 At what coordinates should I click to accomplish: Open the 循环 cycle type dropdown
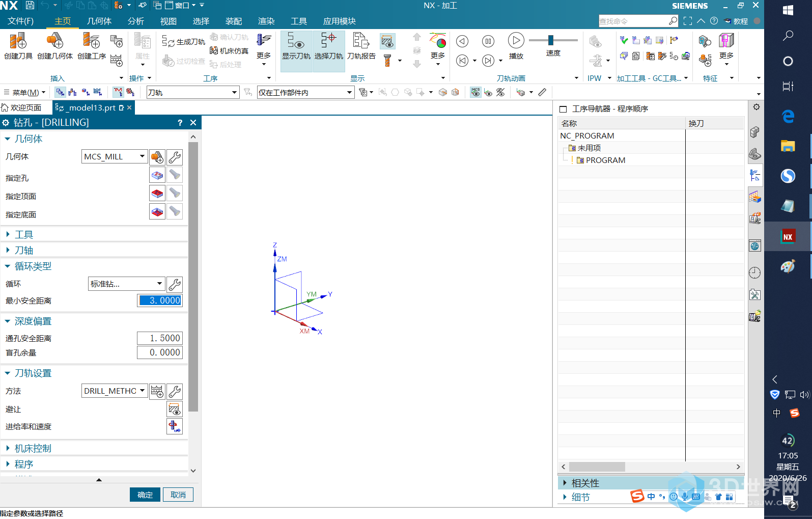click(x=126, y=284)
